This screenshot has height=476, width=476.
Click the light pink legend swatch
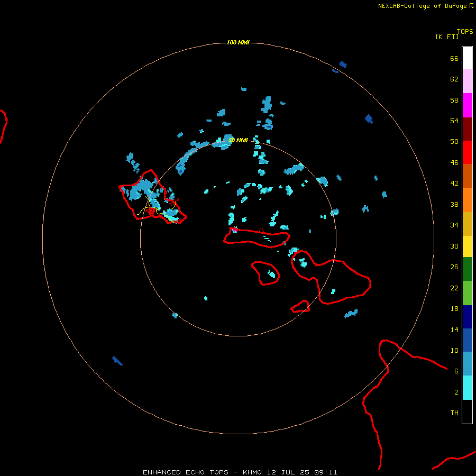467,81
